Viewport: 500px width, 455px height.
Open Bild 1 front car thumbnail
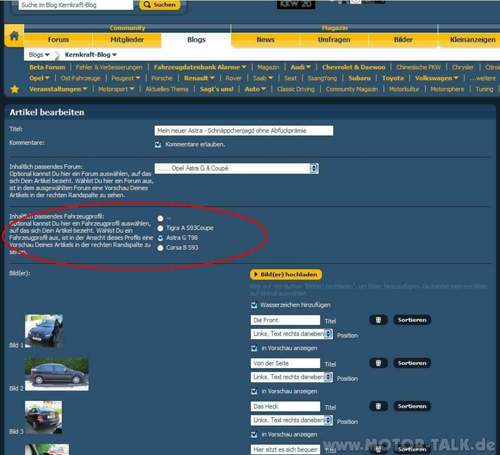coord(44,331)
